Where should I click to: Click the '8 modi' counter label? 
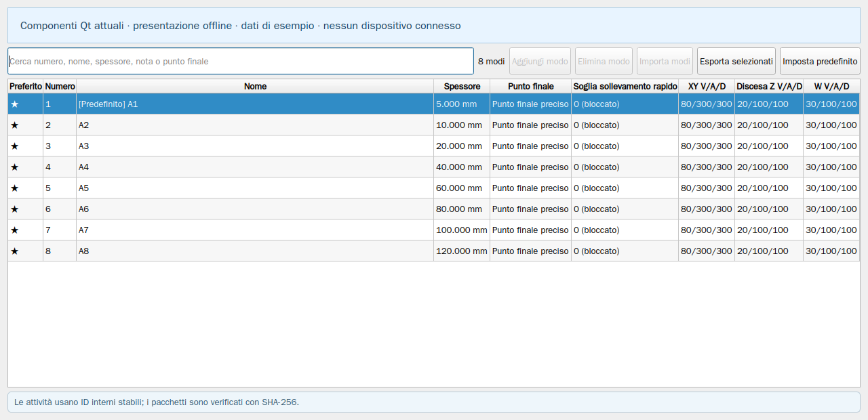492,61
